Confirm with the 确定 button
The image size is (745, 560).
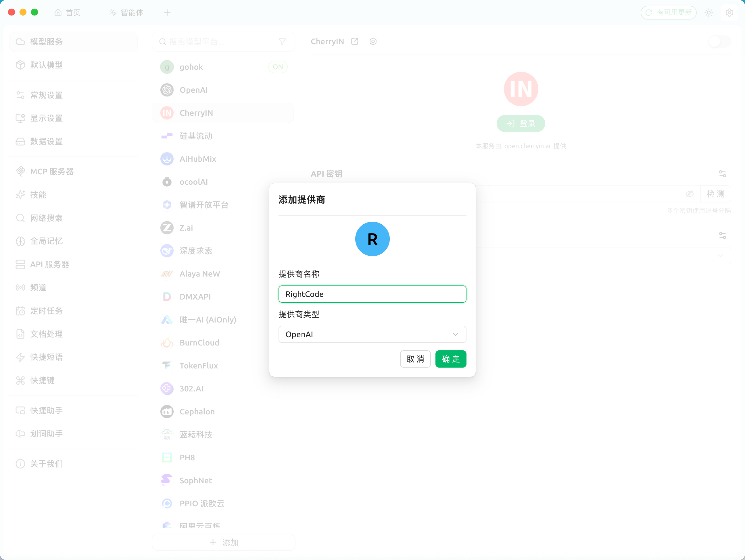[x=451, y=359]
